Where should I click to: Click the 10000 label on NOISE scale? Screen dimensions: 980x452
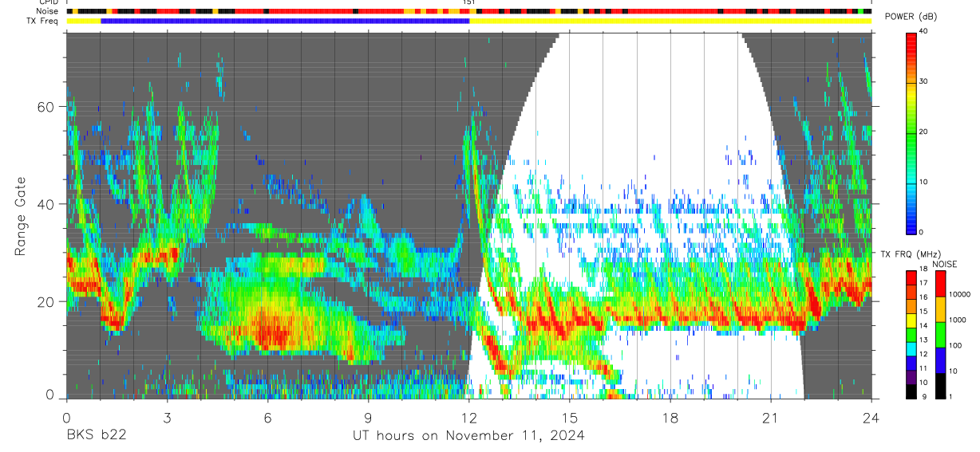pyautogui.click(x=958, y=294)
